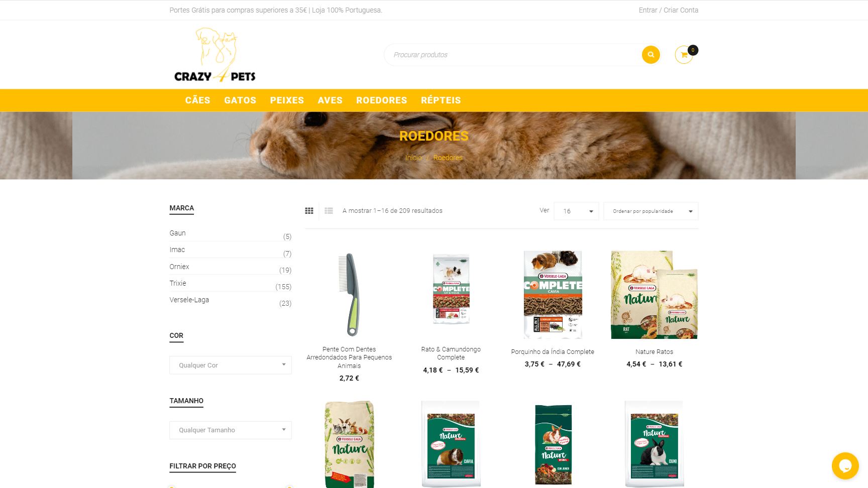Viewport: 868px width, 488px height.
Task: Open the Ordenar por popularidade dropdown
Action: coord(651,211)
